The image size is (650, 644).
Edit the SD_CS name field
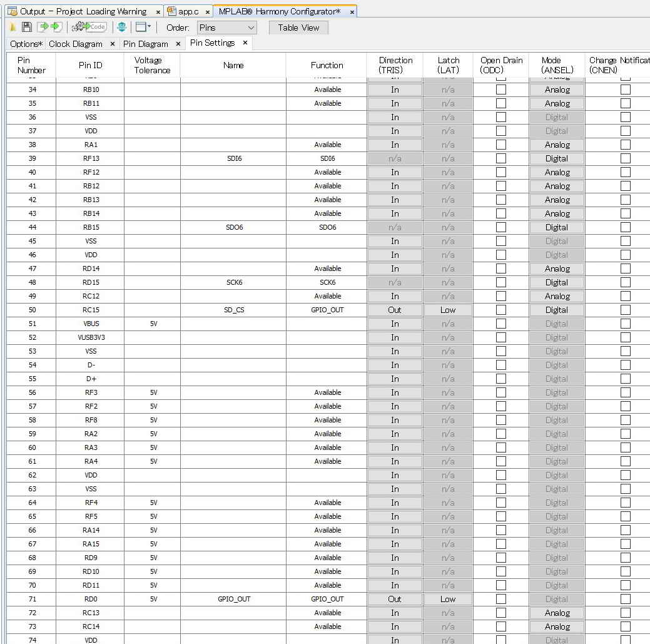(233, 310)
